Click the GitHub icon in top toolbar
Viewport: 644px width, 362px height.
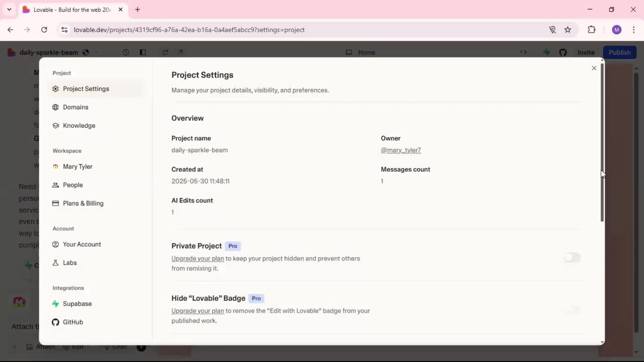(563, 52)
